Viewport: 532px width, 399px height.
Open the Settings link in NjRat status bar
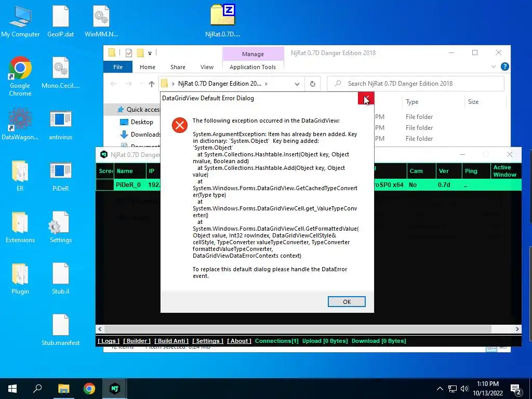[208, 341]
